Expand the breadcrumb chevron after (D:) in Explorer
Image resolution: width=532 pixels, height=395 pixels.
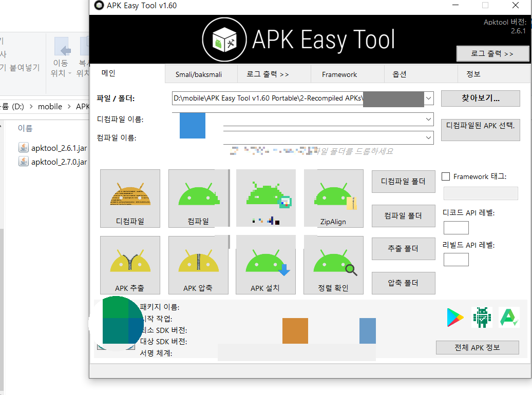(31, 107)
